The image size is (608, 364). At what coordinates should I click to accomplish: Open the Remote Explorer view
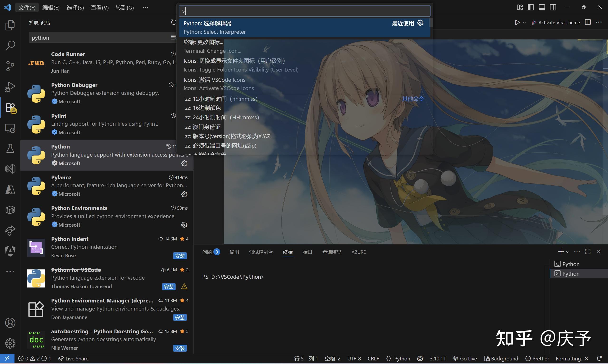coord(10,128)
